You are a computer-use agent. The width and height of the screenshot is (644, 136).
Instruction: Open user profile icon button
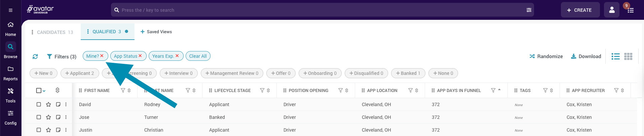point(611,10)
